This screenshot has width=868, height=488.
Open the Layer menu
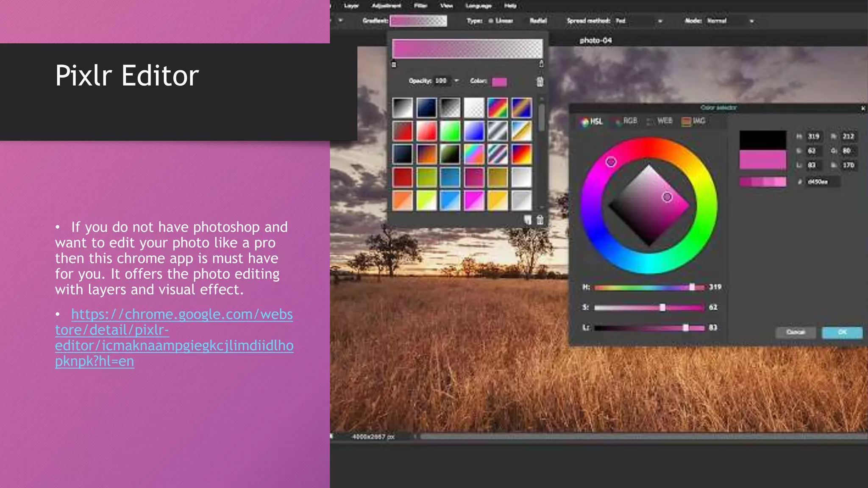(351, 6)
